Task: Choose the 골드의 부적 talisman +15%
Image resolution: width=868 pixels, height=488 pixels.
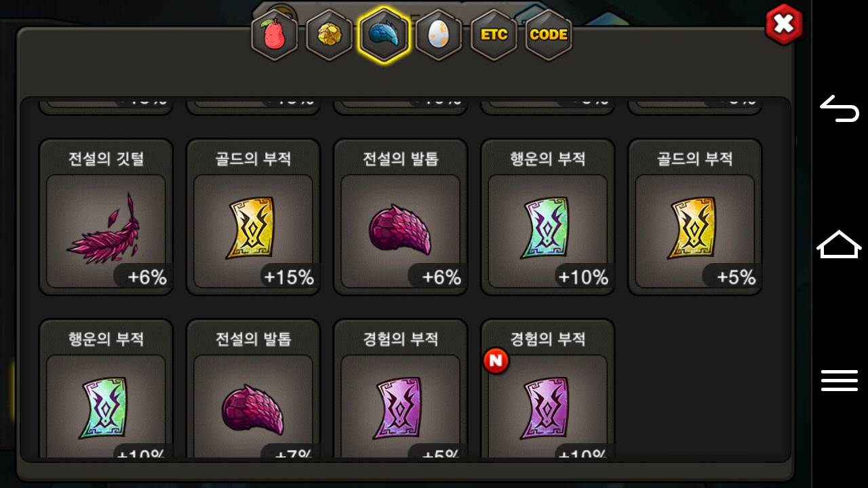Action: tap(253, 217)
